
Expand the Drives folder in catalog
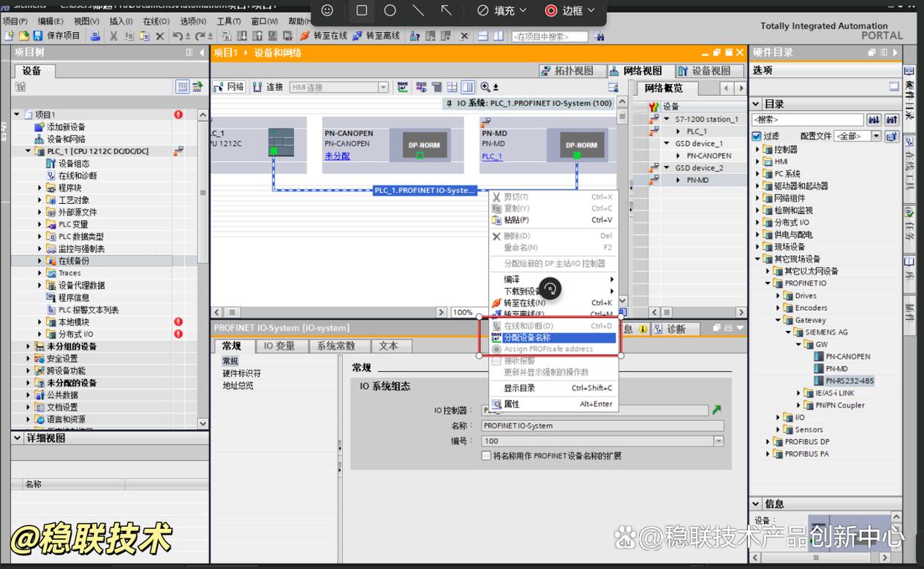tap(778, 296)
